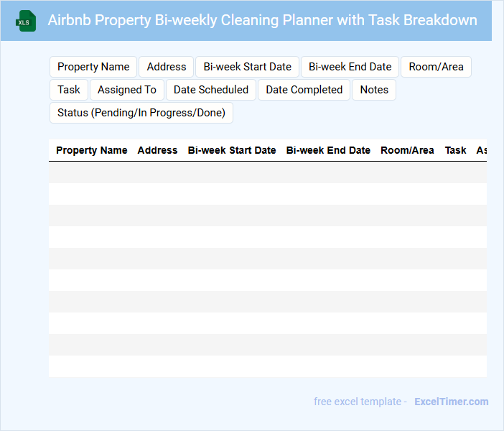Click the Address column header

157,150
